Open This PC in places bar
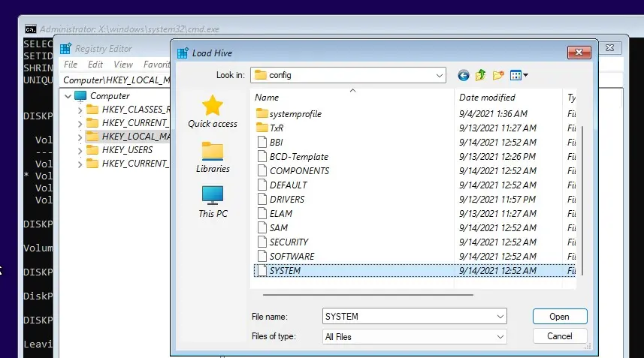This screenshot has height=358, width=644. tap(213, 201)
